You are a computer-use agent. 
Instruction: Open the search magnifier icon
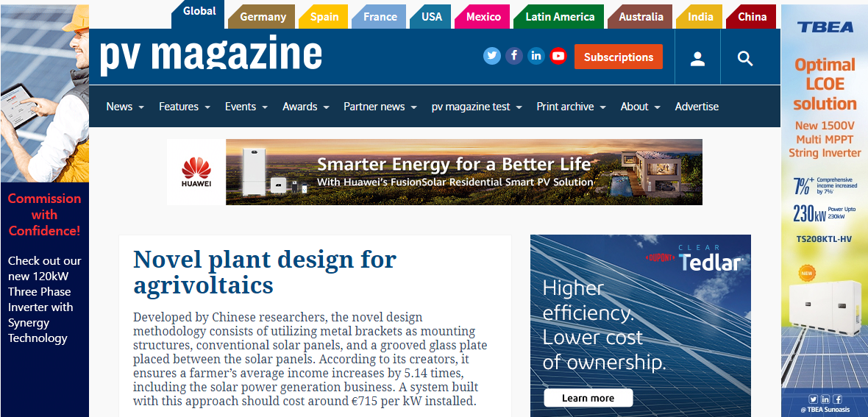[745, 57]
